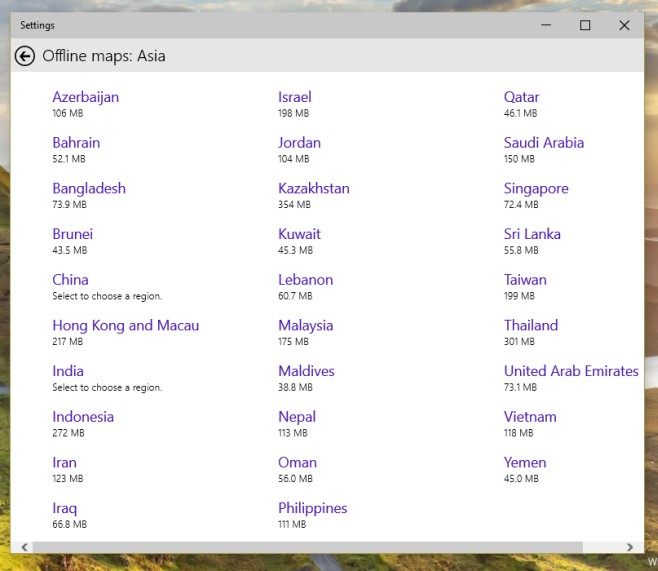Select United Arab Emirates map
This screenshot has height=571, width=658.
pos(571,371)
